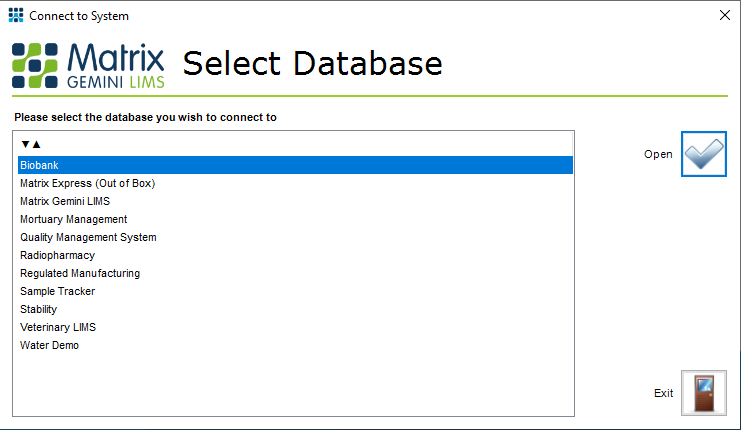
Task: Pick the Sample Tracker database
Action: coord(57,291)
